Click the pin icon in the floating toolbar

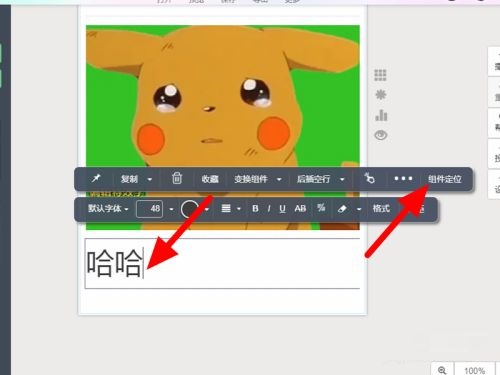pyautogui.click(x=96, y=178)
